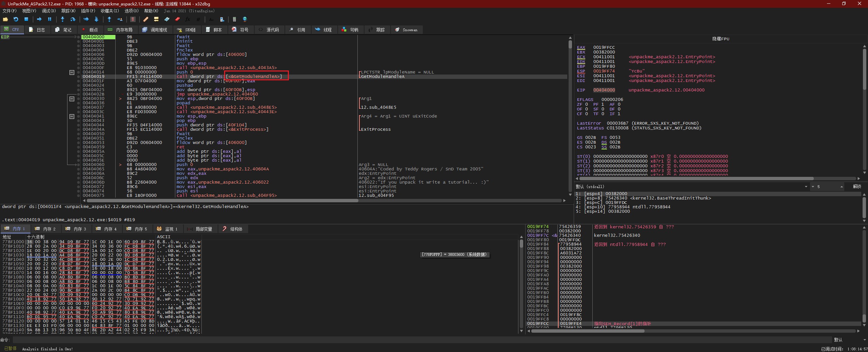
Task: Click the Run arrow toolbar icon
Action: point(39,19)
